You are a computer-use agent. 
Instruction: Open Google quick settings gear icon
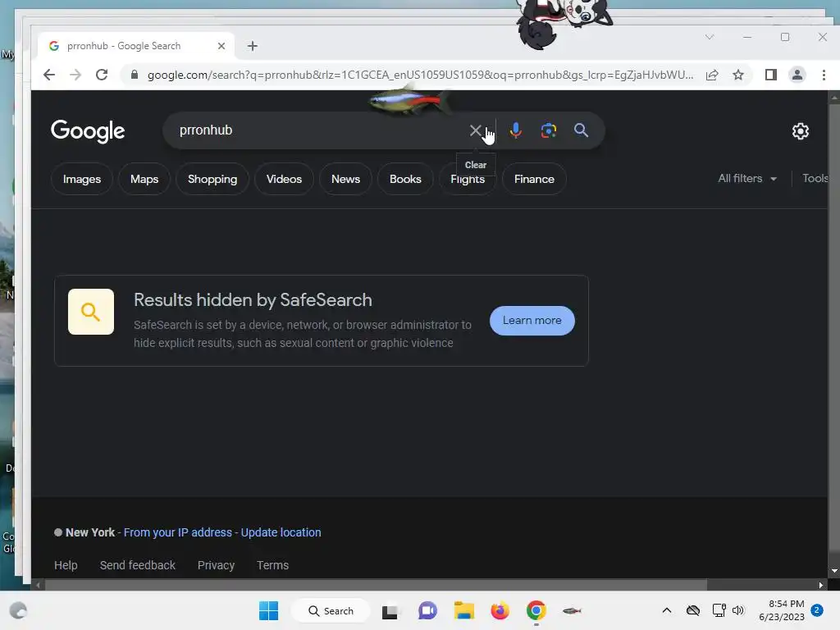point(801,131)
